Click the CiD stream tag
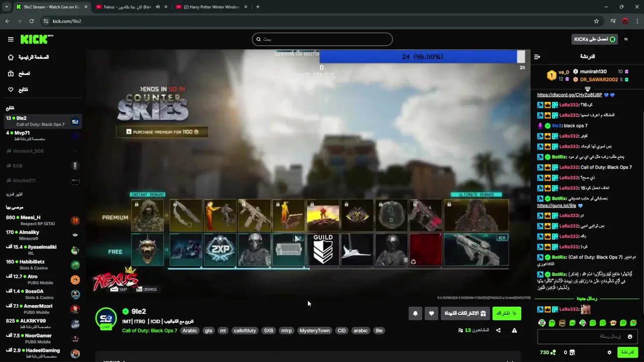The width and height of the screenshot is (644, 362). tap(342, 330)
